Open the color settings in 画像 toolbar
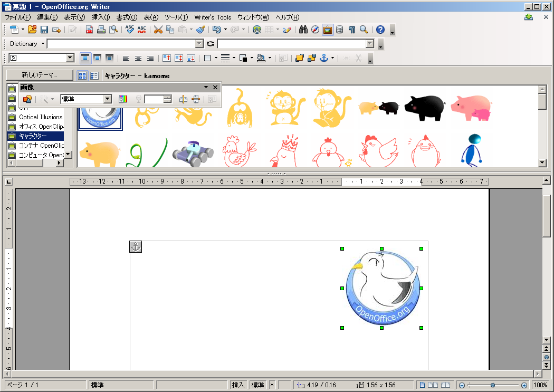The width and height of the screenshot is (554, 392). click(123, 99)
